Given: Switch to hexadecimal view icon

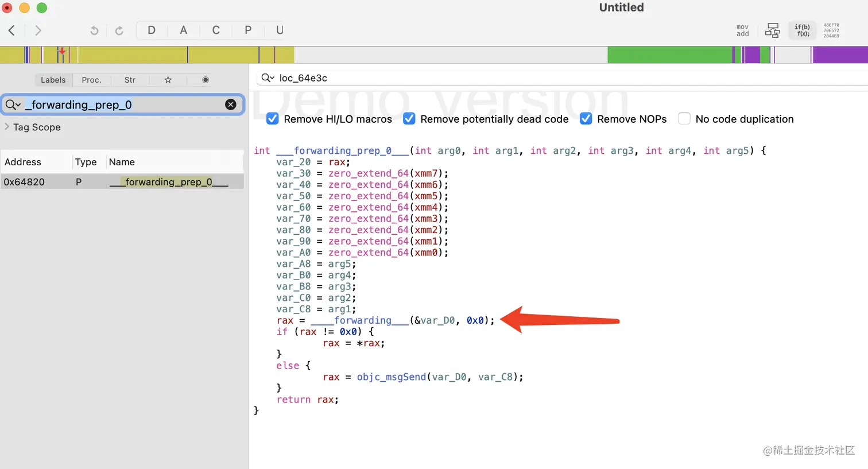Looking at the screenshot, I should (831, 30).
